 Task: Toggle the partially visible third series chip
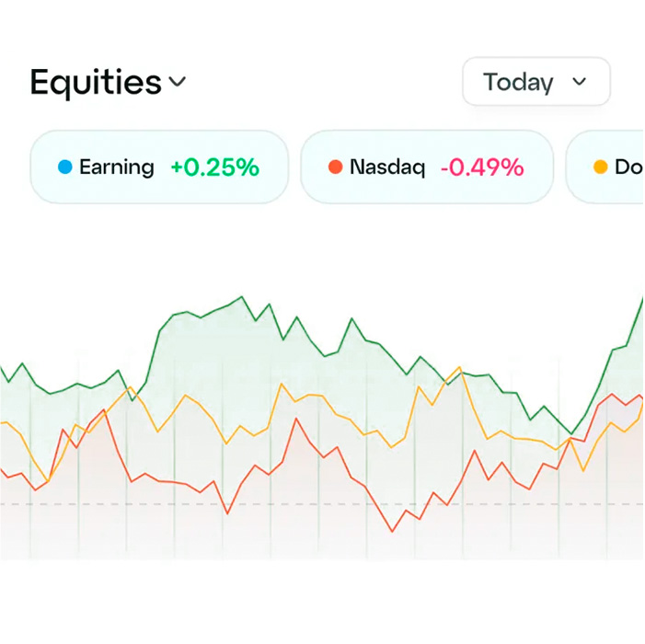[x=607, y=167]
